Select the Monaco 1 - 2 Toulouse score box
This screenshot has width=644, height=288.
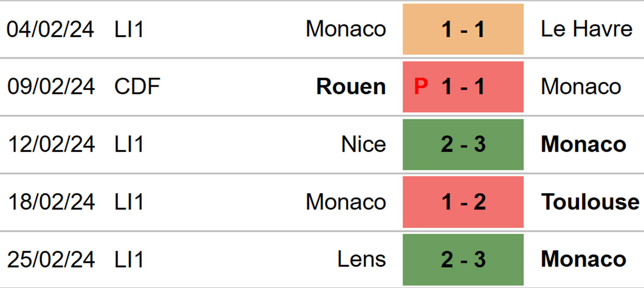463,202
